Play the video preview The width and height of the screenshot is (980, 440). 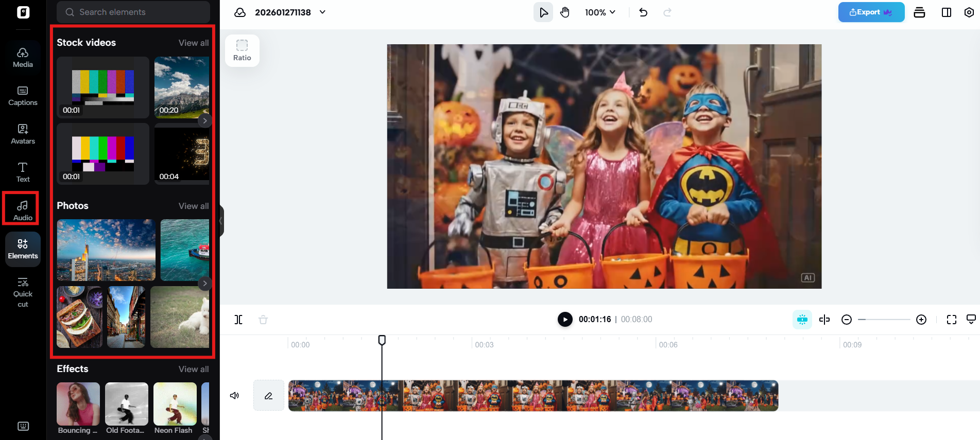click(565, 320)
